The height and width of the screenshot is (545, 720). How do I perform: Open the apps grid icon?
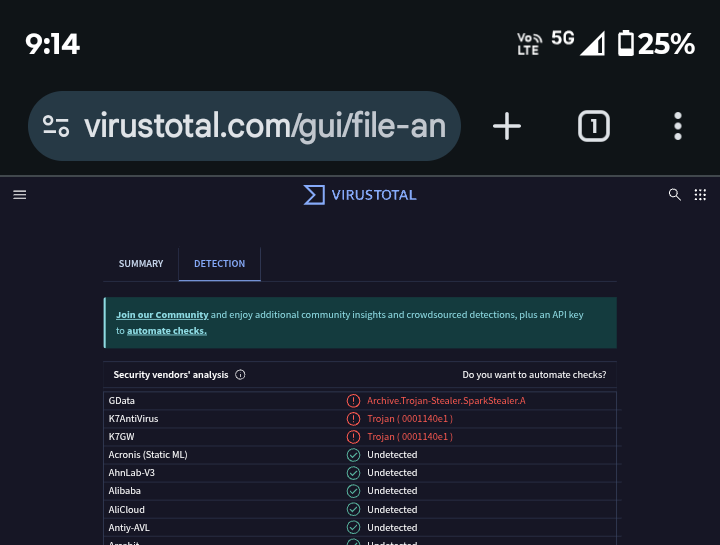(x=700, y=195)
